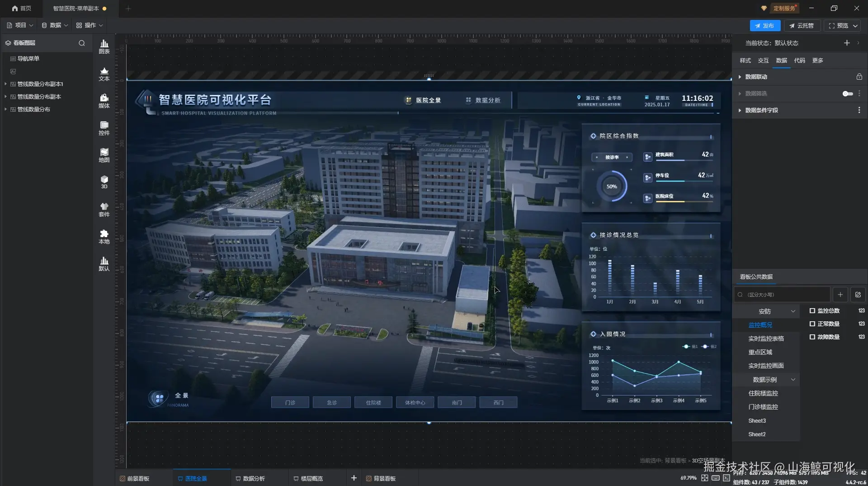Open more options for 数据筛选
This screenshot has height=486, width=868.
point(859,94)
